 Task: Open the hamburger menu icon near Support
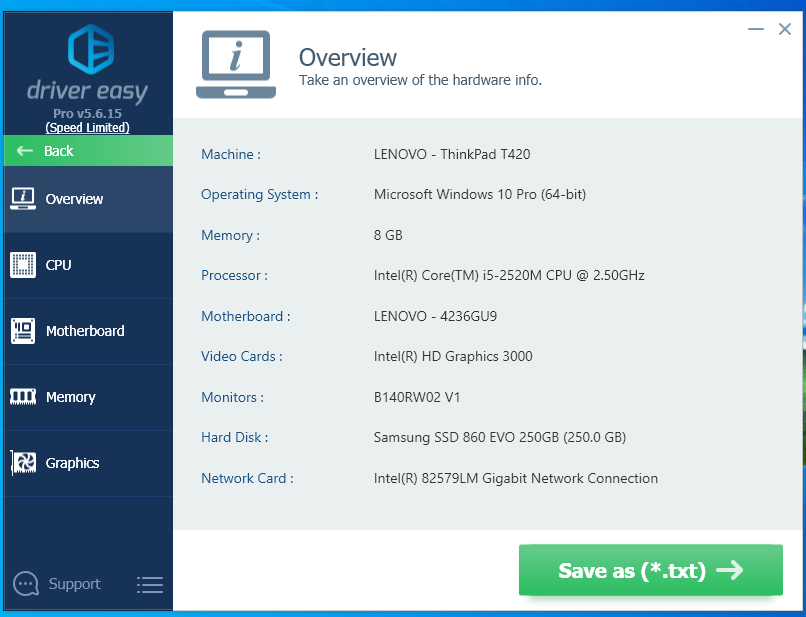[x=150, y=585]
